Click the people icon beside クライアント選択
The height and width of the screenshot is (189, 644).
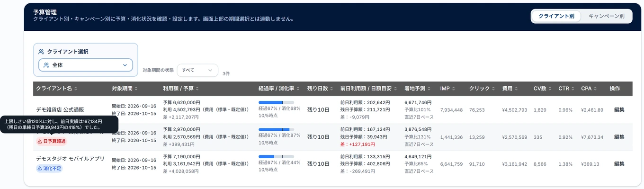41,52
